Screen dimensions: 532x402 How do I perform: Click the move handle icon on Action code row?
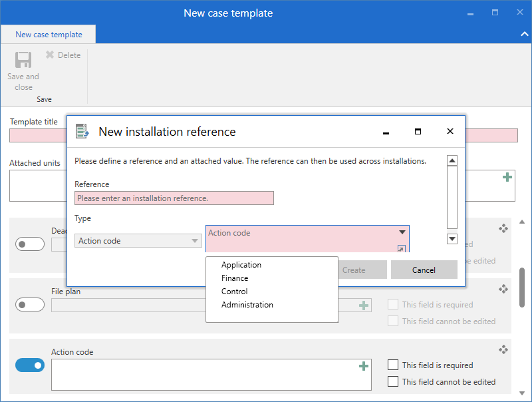(503, 349)
